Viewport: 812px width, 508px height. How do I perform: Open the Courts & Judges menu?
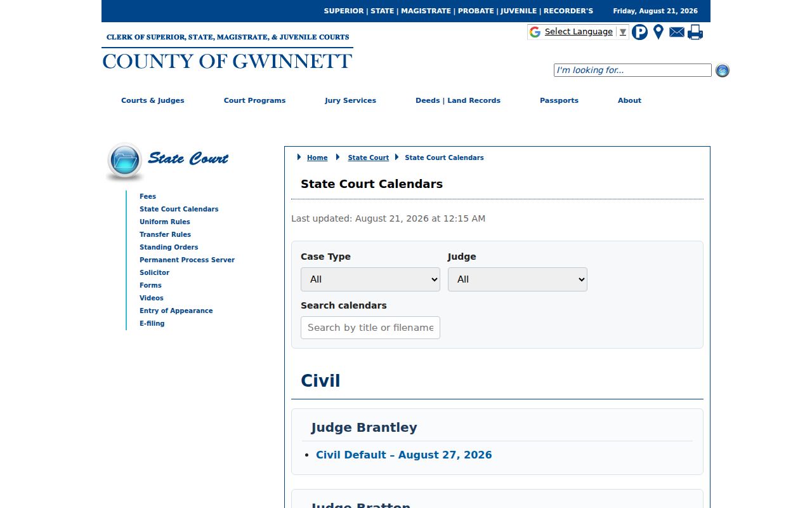click(x=153, y=100)
